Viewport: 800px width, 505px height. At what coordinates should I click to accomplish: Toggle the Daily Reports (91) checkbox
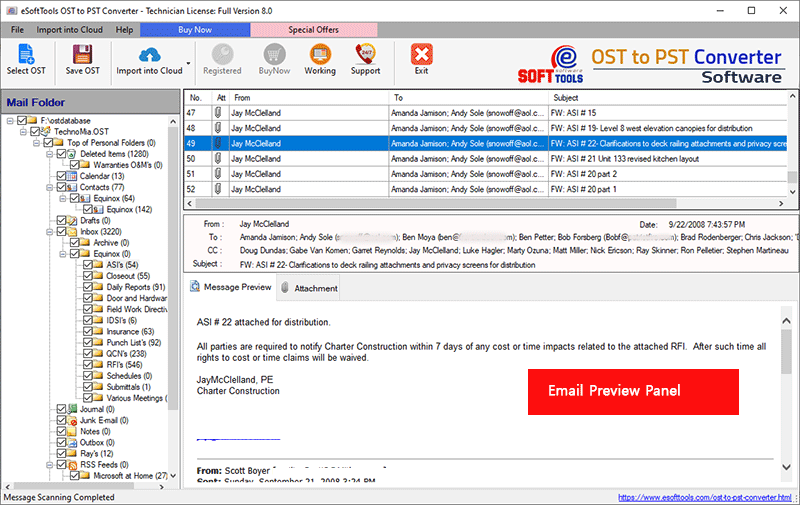88,287
